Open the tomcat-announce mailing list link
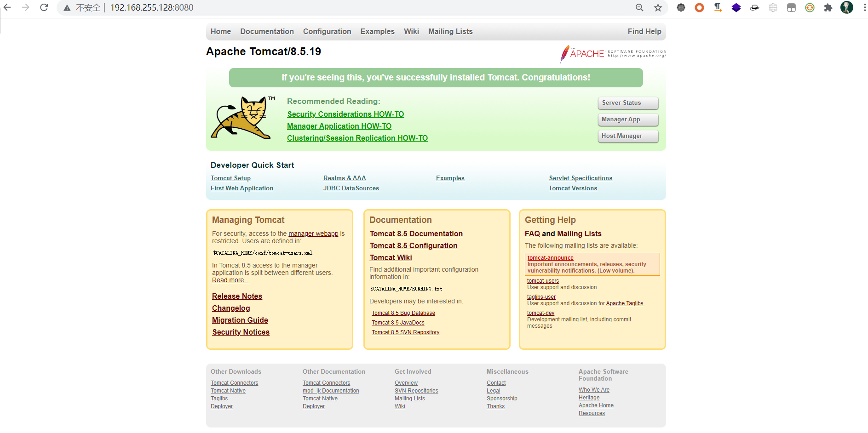 (x=550, y=258)
